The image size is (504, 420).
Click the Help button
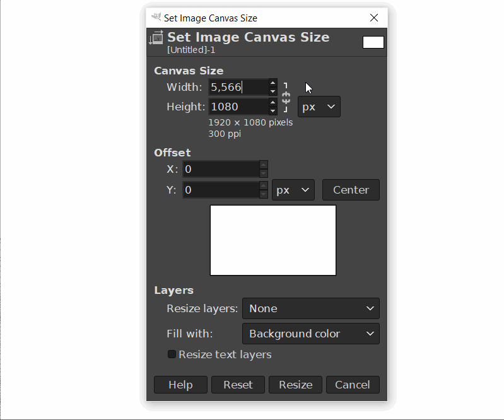coord(180,385)
